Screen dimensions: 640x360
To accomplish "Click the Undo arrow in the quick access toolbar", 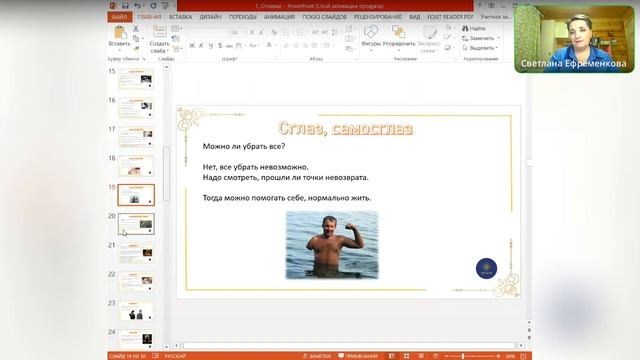I will point(138,6).
